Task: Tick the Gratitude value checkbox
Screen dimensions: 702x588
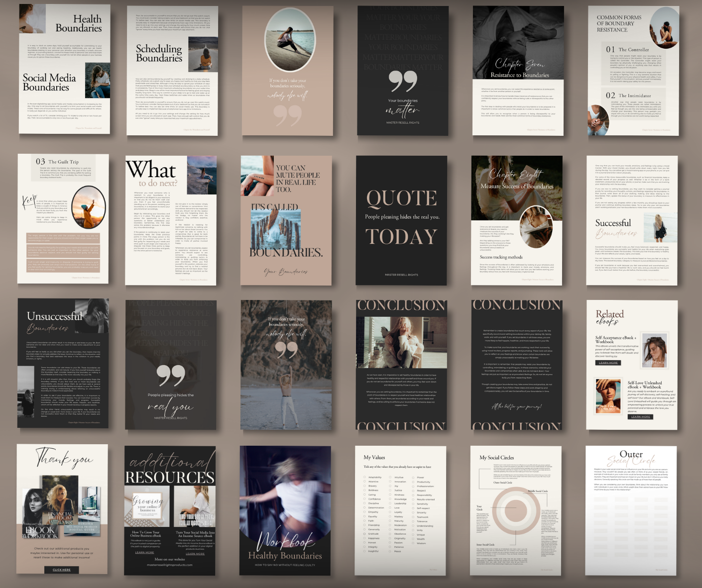Action: [x=364, y=534]
